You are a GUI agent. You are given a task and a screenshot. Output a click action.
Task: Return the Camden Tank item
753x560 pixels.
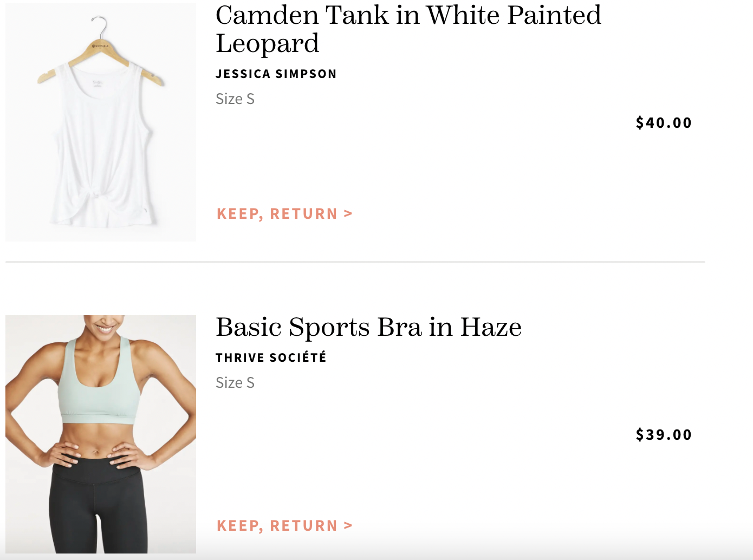click(x=309, y=213)
